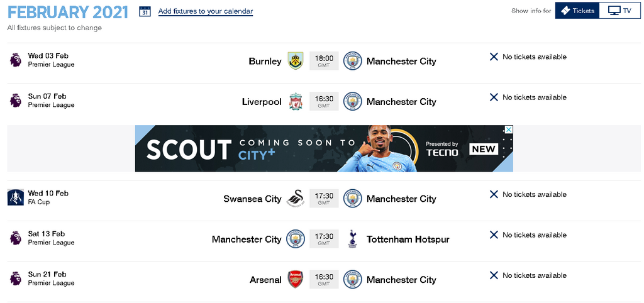Viewport: 644px width, 303px height.
Task: Click the Tottenham Hotspur team name
Action: tap(408, 240)
